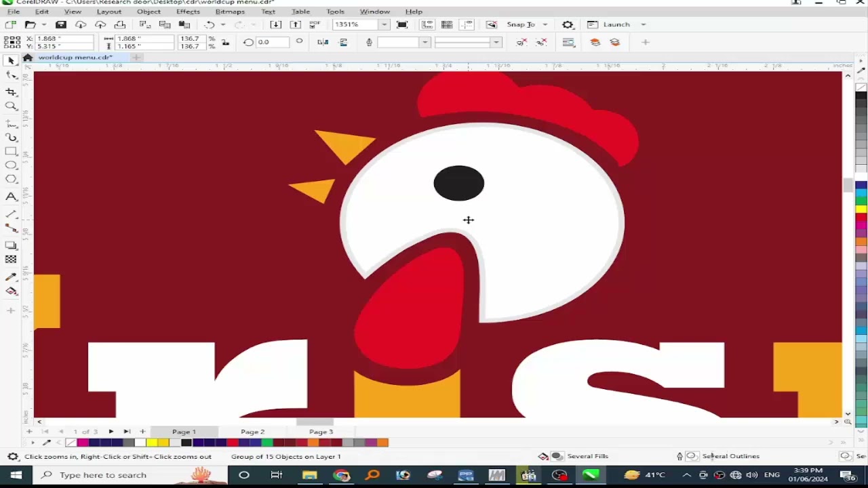The width and height of the screenshot is (868, 488).
Task: Click the X position field
Action: 64,39
